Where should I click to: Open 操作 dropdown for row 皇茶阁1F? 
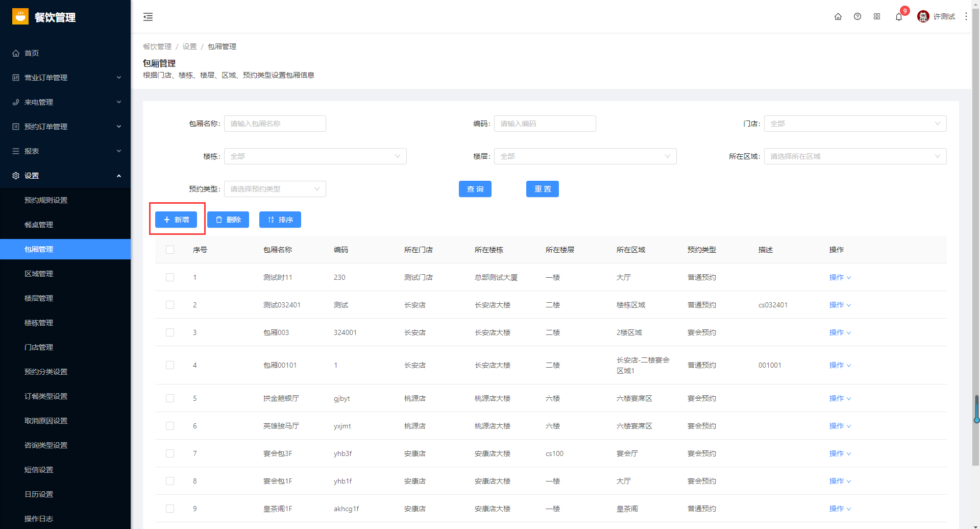tap(840, 509)
